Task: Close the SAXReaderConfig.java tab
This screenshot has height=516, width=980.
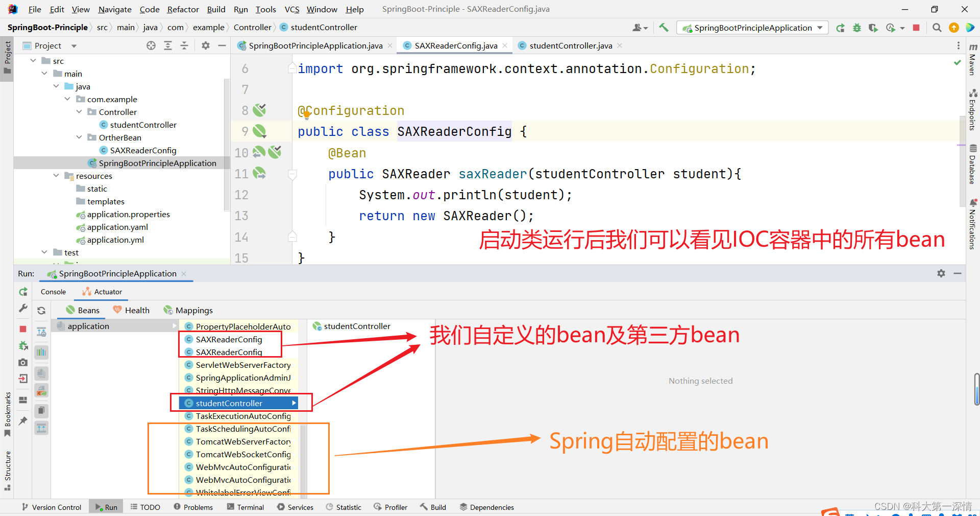Action: [505, 45]
